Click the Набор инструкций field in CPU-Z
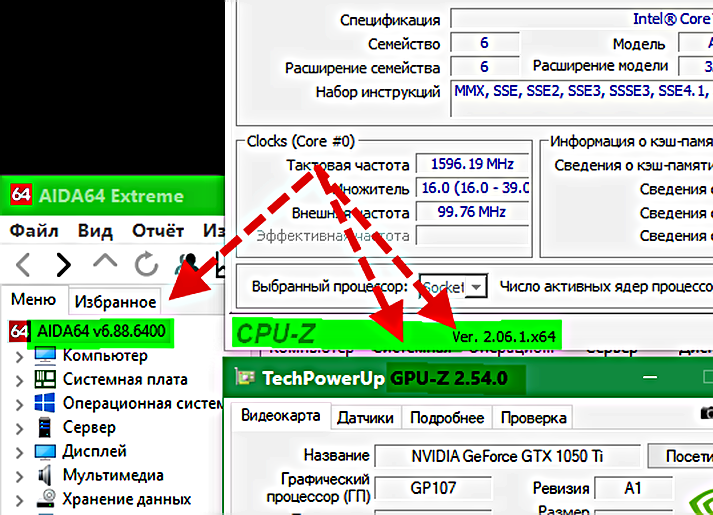713x515 pixels. [582, 99]
